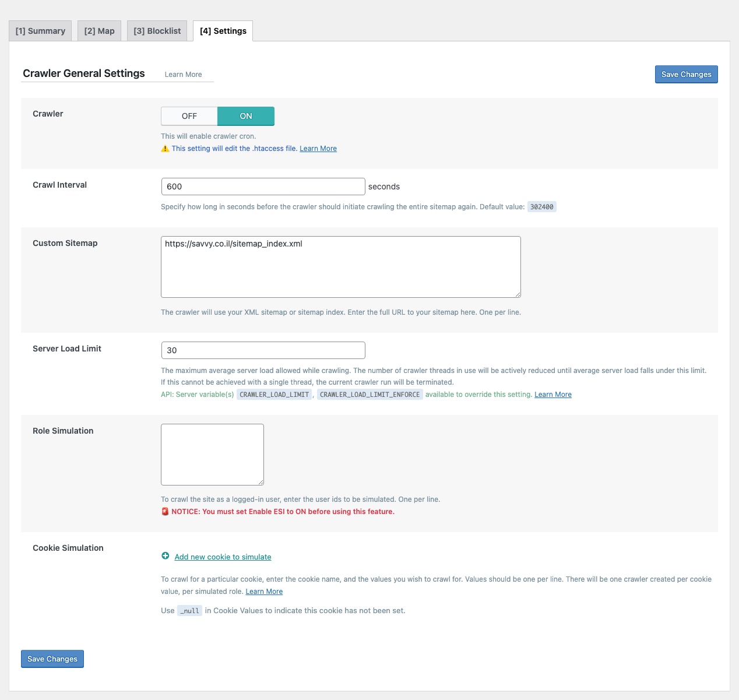Click inside the Custom Sitemap textarea
Image resolution: width=739 pixels, height=700 pixels.
(340, 267)
